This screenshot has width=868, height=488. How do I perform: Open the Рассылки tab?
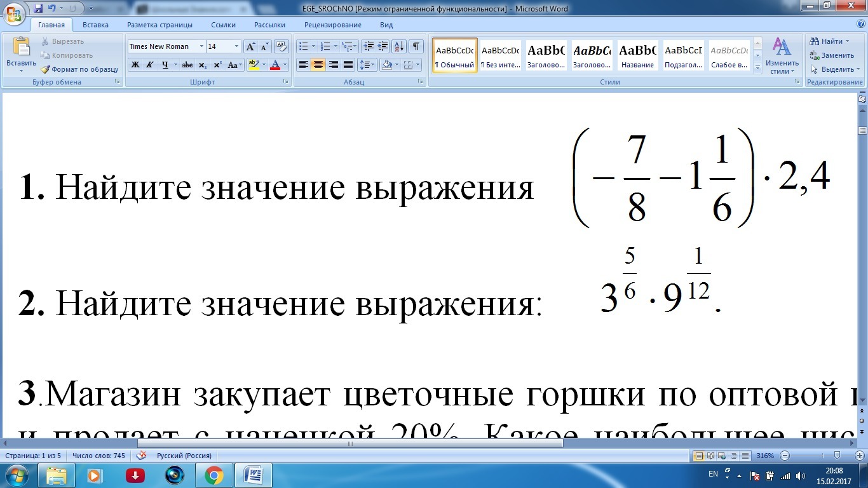click(269, 25)
